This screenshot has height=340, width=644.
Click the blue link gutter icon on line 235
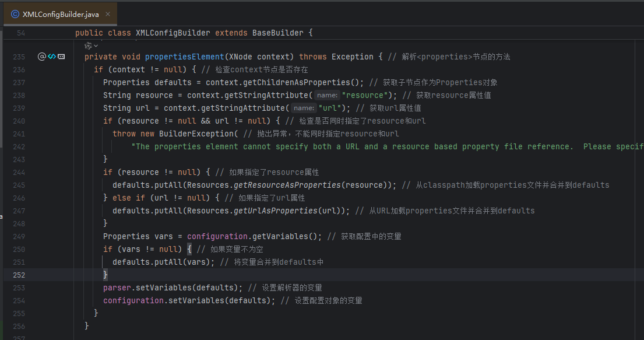[x=51, y=57]
